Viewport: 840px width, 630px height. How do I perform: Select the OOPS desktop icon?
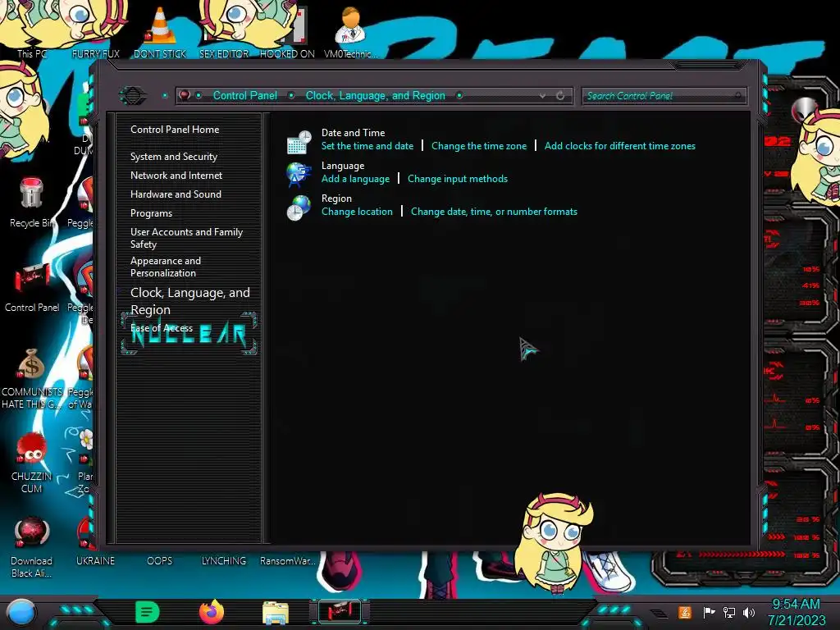(x=160, y=560)
